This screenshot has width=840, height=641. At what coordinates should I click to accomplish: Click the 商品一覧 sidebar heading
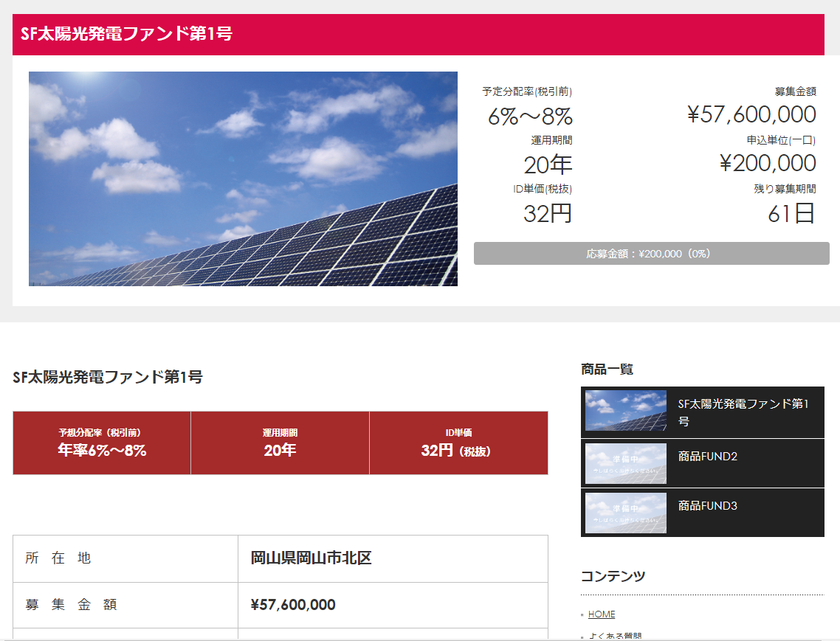coord(607,369)
